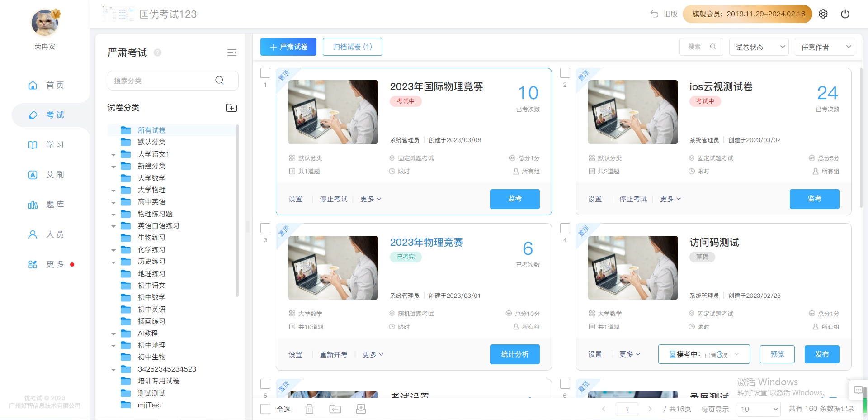Click the archive icon in bottom bar
The height and width of the screenshot is (420, 868).
click(x=361, y=409)
